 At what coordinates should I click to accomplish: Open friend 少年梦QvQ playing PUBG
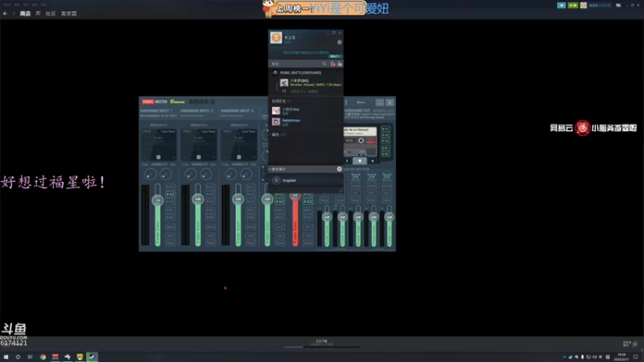[x=307, y=83]
